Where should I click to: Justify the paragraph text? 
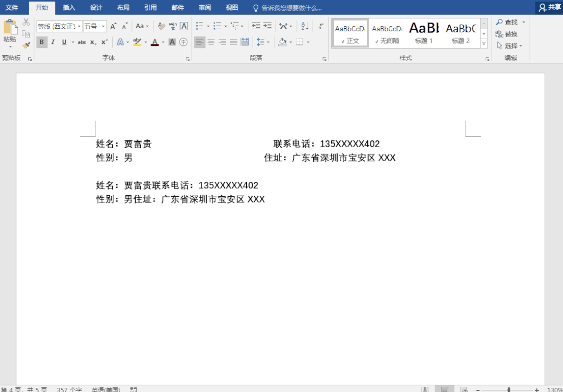[233, 42]
